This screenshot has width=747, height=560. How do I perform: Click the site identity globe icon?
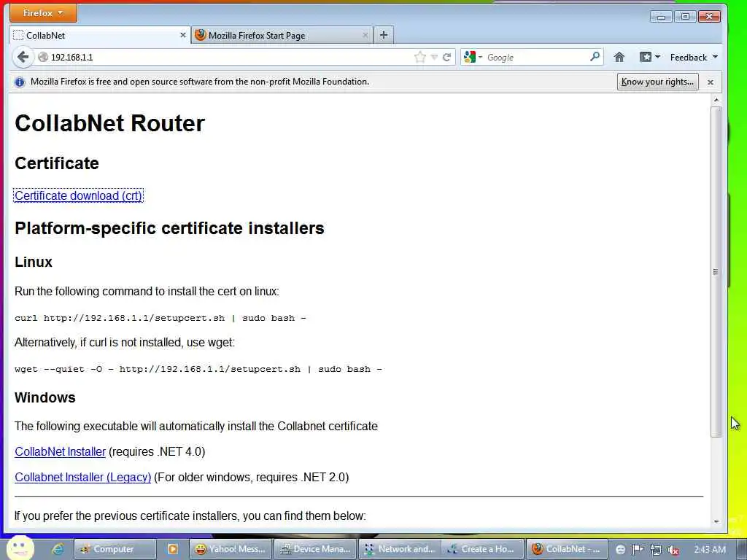(x=43, y=57)
